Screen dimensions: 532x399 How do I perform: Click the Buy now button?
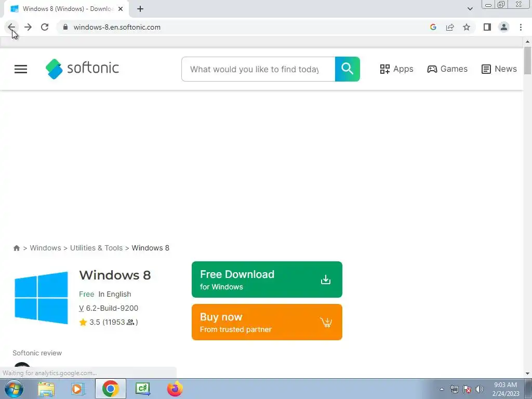[267, 322]
